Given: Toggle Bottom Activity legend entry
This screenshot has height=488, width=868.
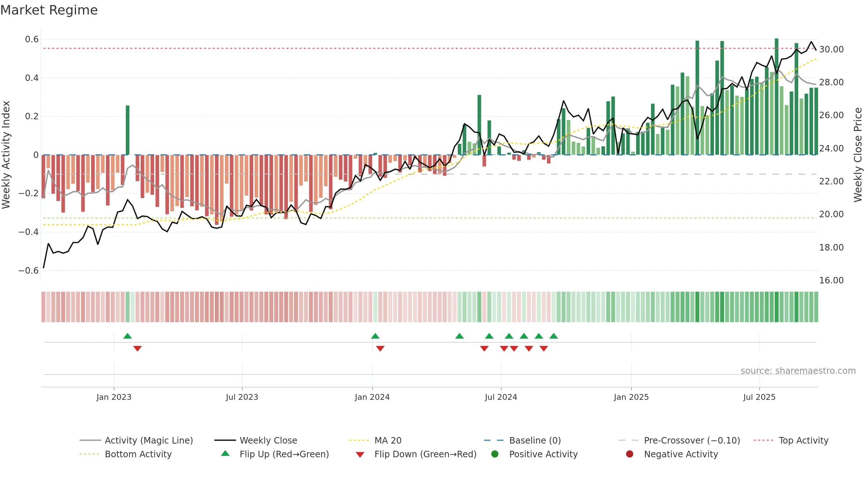Looking at the screenshot, I should point(125,454).
